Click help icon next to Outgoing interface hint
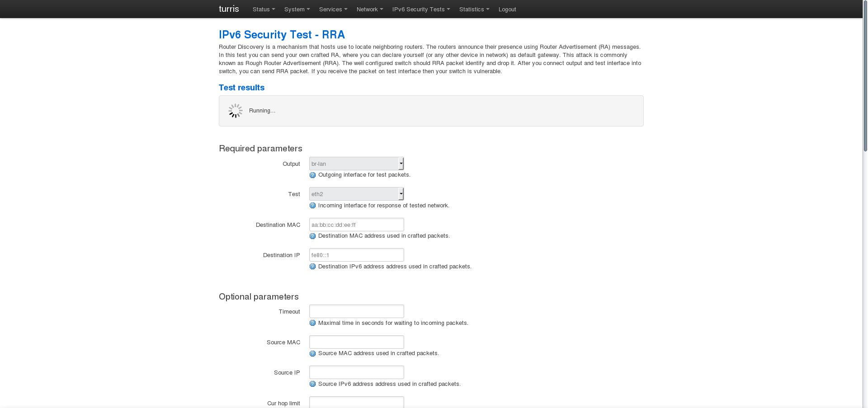 tap(312, 175)
